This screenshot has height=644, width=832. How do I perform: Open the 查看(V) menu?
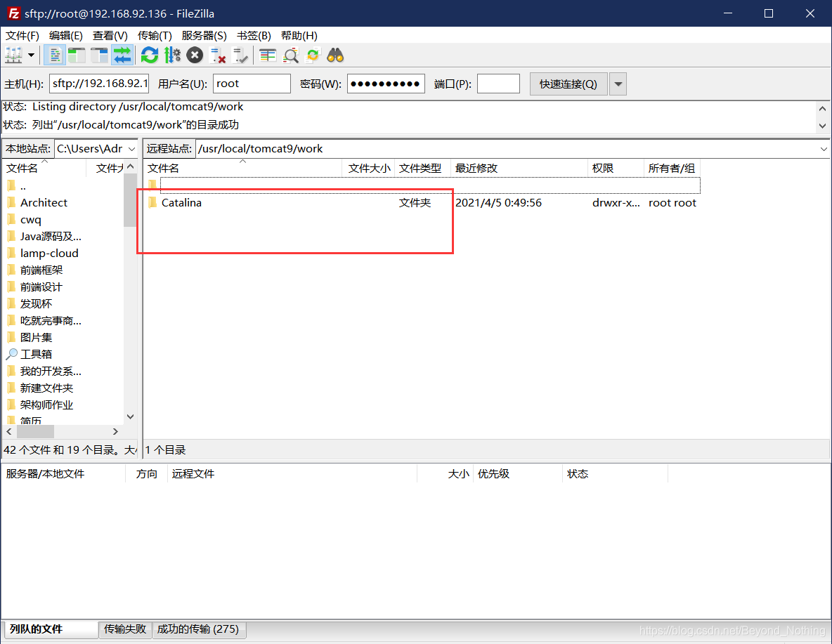tap(110, 36)
